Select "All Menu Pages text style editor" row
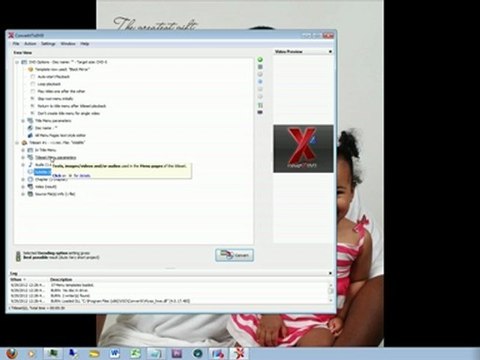 tap(60, 135)
